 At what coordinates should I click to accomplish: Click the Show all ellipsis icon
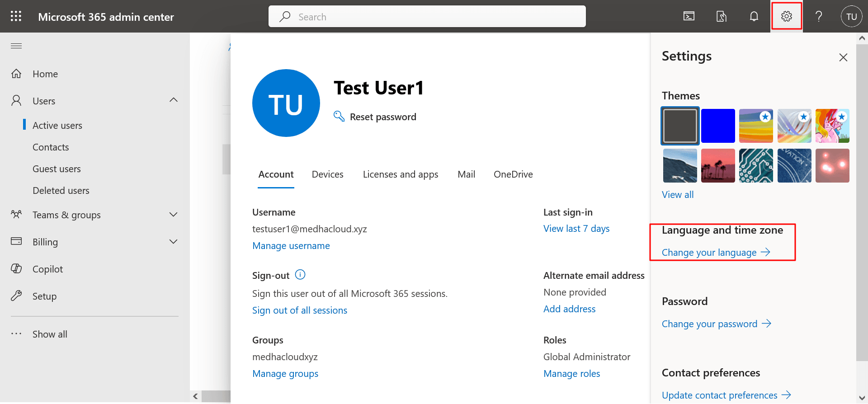pos(16,334)
